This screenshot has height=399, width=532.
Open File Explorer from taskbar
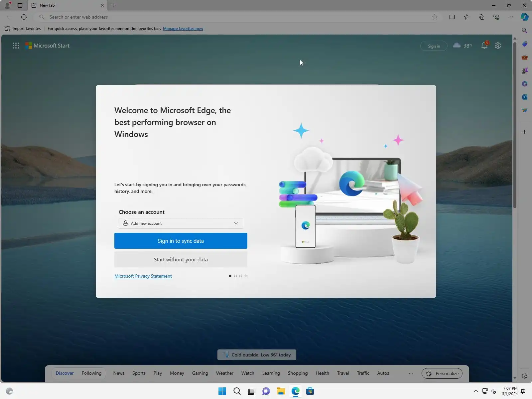click(281, 391)
